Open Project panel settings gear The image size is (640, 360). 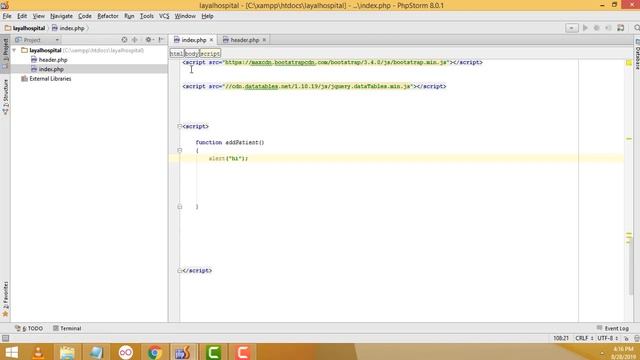point(149,40)
